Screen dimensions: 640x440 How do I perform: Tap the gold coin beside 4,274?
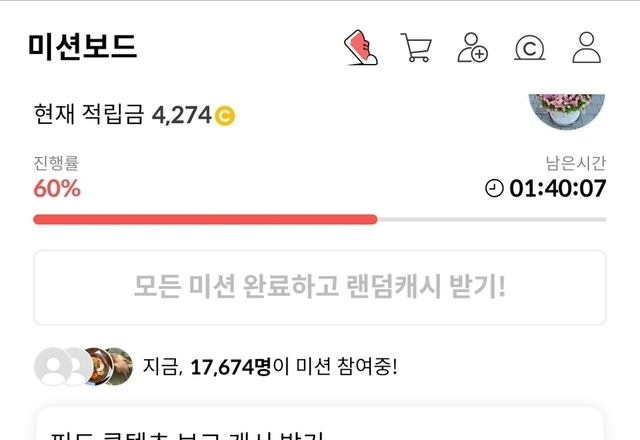[225, 116]
